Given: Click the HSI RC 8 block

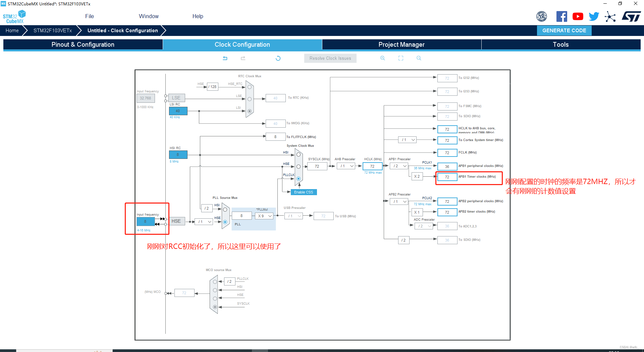Looking at the screenshot, I should click(x=178, y=155).
